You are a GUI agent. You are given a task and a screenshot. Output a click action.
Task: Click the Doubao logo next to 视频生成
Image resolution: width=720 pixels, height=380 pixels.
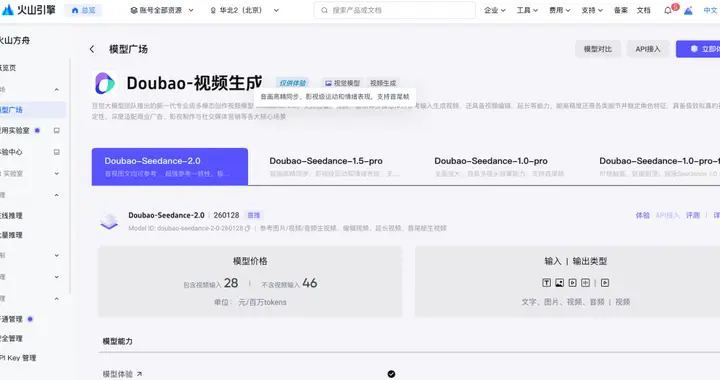(105, 83)
